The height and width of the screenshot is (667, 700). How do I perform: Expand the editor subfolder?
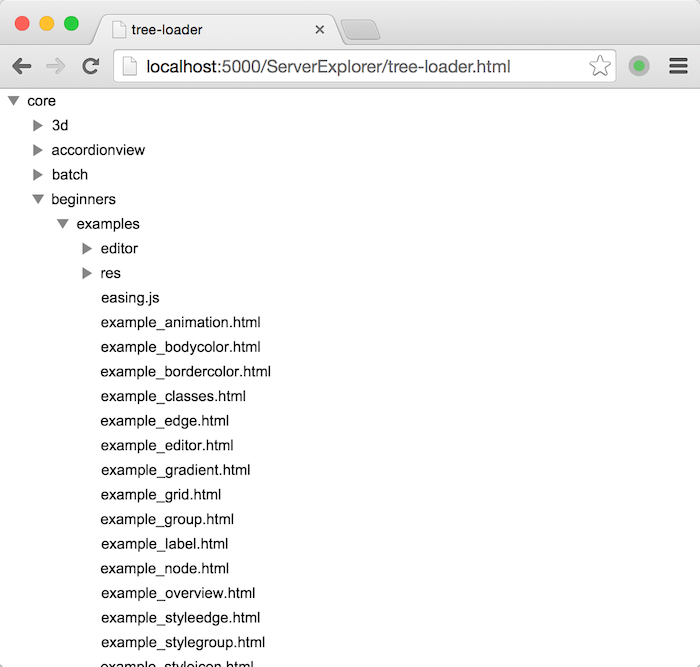(x=87, y=249)
